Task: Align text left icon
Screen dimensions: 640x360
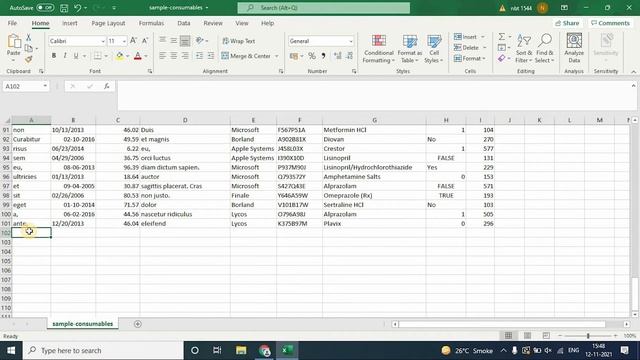Action: tap(162, 56)
